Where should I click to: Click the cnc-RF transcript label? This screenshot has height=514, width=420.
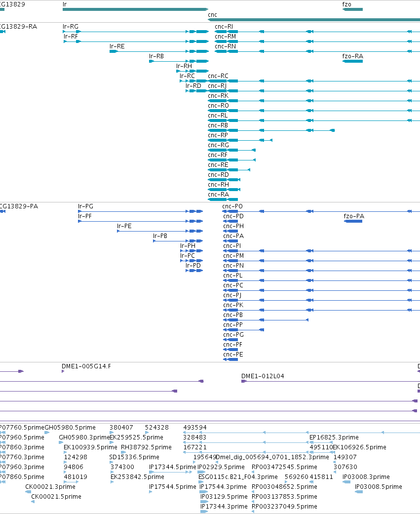218,155
